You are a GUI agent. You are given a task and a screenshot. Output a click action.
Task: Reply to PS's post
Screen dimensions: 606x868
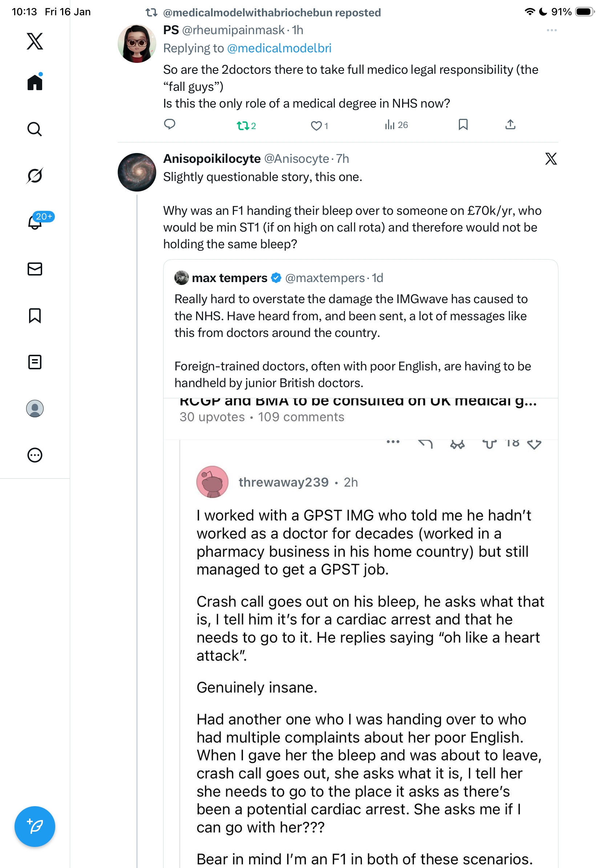click(170, 124)
